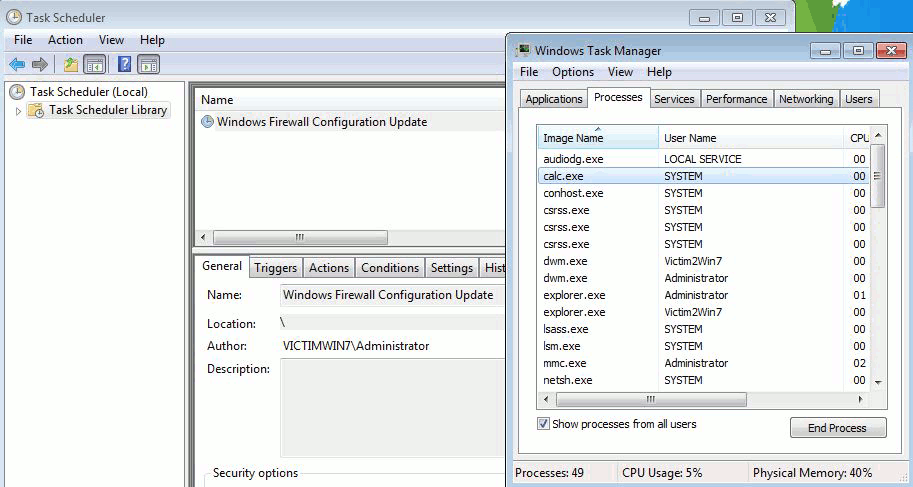Image resolution: width=913 pixels, height=487 pixels.
Task: Switch to the Performance tab
Action: [736, 99]
